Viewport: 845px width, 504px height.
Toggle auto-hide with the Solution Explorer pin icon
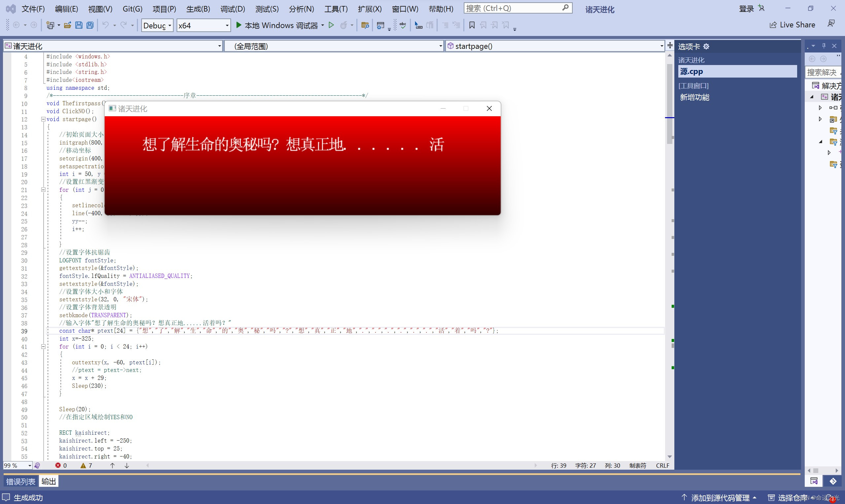tap(824, 46)
